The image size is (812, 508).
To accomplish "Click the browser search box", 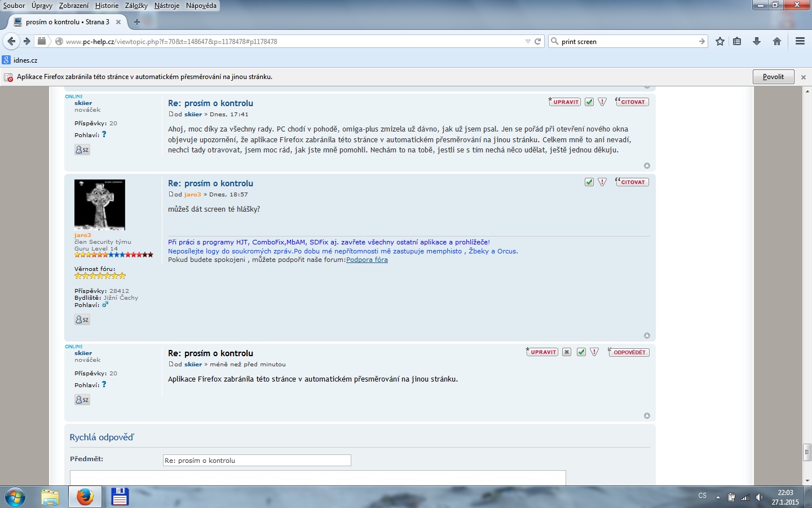I will [628, 41].
